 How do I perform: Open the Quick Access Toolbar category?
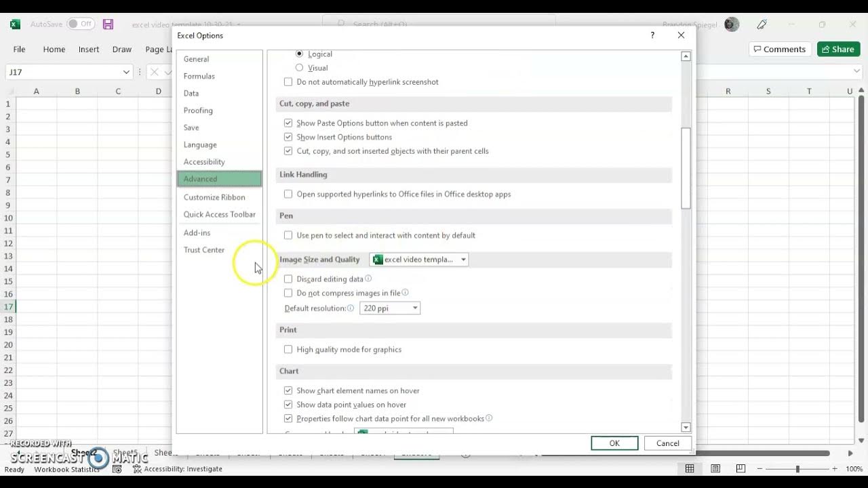(219, 214)
